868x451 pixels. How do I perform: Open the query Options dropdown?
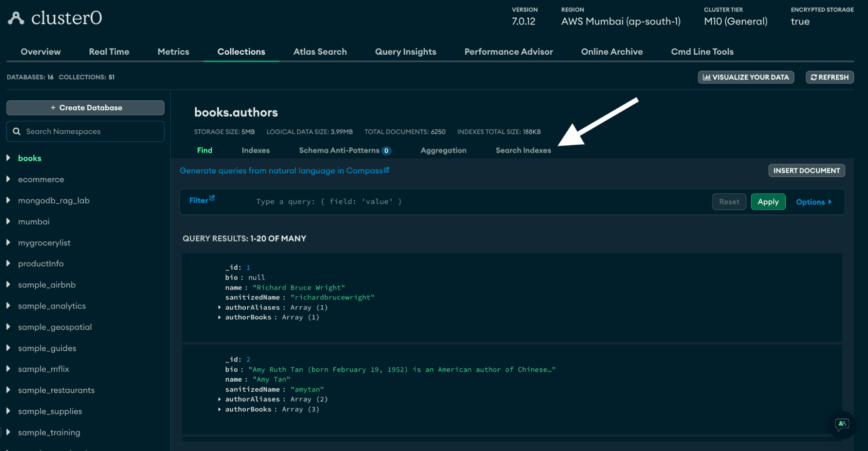[x=814, y=202]
